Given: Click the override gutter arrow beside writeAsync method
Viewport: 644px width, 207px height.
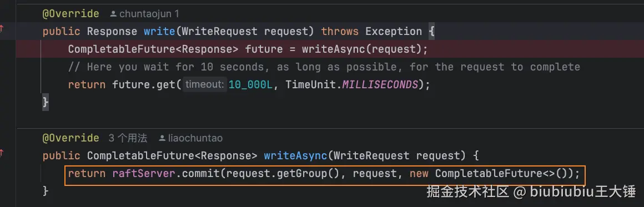Looking at the screenshot, I should [x=2, y=153].
